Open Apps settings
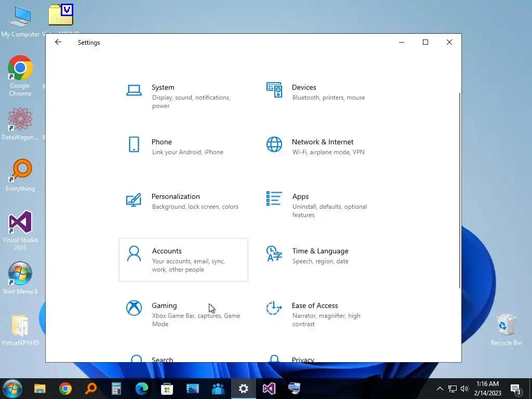 tap(323, 206)
